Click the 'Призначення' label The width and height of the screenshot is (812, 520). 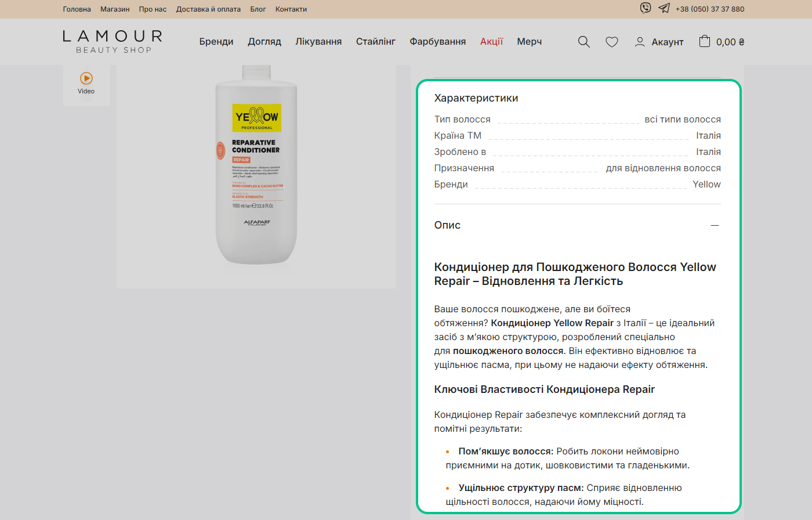tap(464, 168)
